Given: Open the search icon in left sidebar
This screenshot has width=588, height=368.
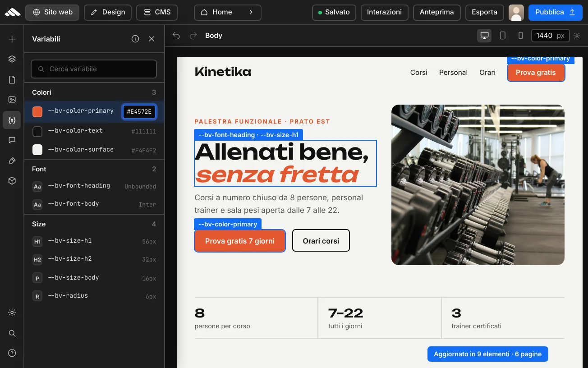Looking at the screenshot, I should click(x=12, y=333).
